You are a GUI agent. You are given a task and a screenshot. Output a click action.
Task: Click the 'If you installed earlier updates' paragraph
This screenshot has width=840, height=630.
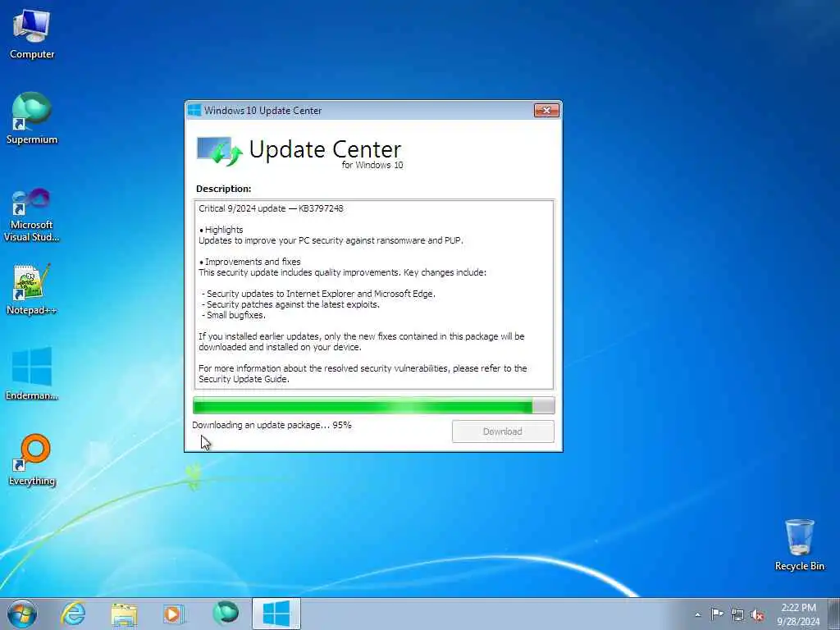pos(362,342)
